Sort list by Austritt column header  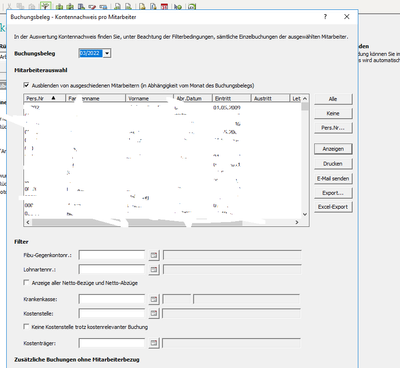coord(270,98)
